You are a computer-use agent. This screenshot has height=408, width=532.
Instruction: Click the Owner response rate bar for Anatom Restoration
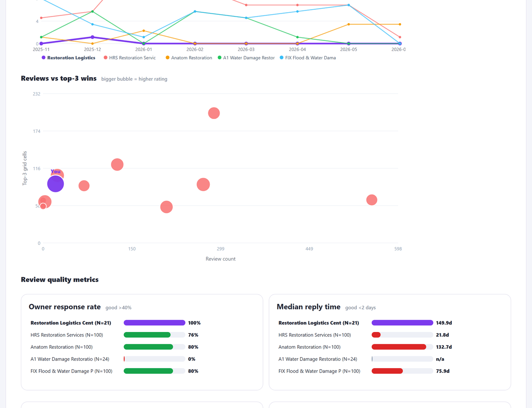coord(154,347)
